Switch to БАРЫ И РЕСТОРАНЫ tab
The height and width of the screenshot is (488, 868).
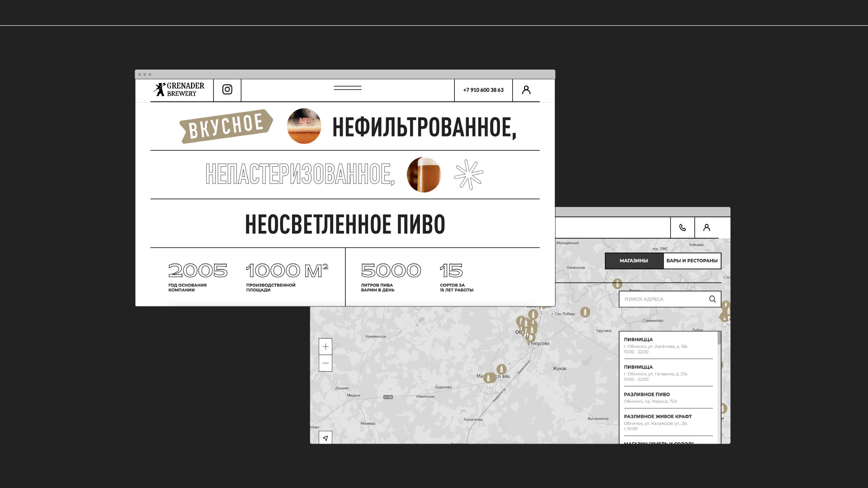pos(692,261)
